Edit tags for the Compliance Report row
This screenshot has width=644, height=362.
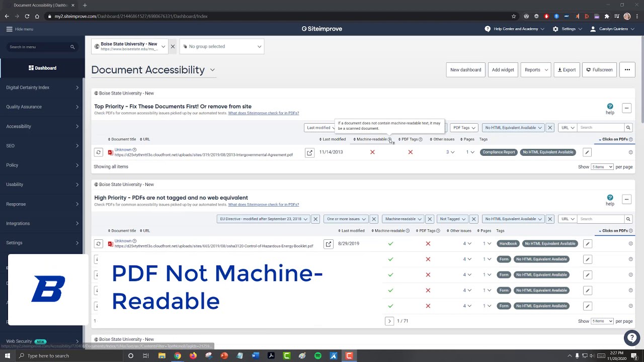587,152
